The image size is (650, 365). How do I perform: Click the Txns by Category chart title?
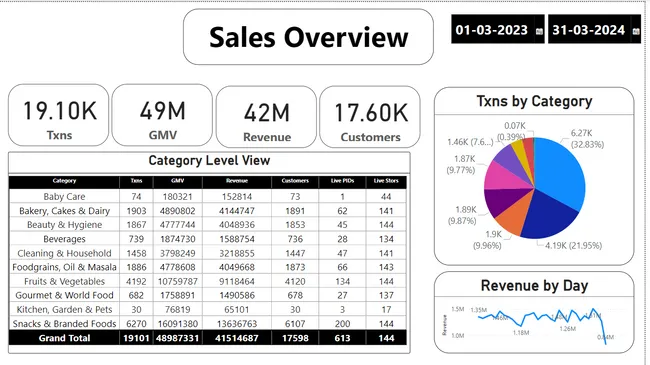[534, 101]
